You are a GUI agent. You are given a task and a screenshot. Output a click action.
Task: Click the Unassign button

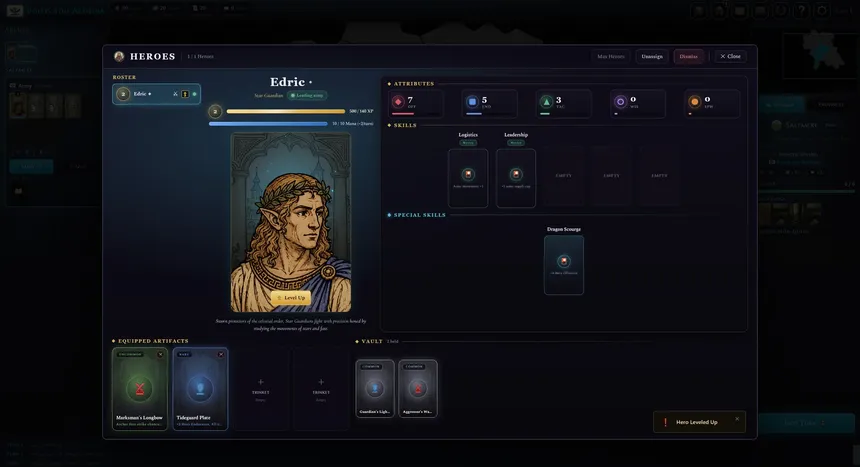[x=652, y=57]
